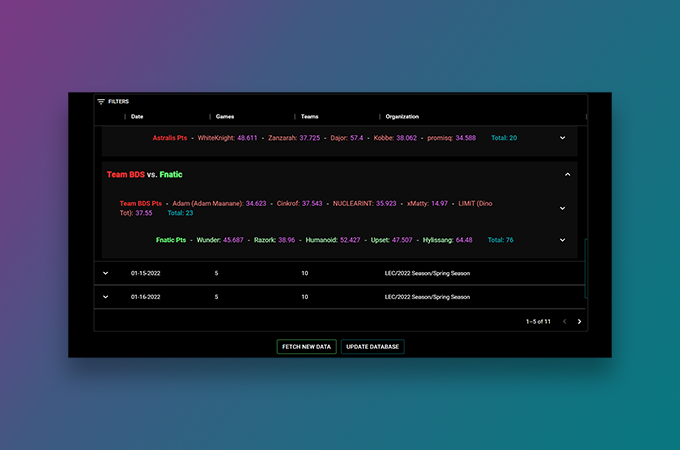Expand the 01-15-2022 table row
Viewport: 680px width, 450px height.
105,273
